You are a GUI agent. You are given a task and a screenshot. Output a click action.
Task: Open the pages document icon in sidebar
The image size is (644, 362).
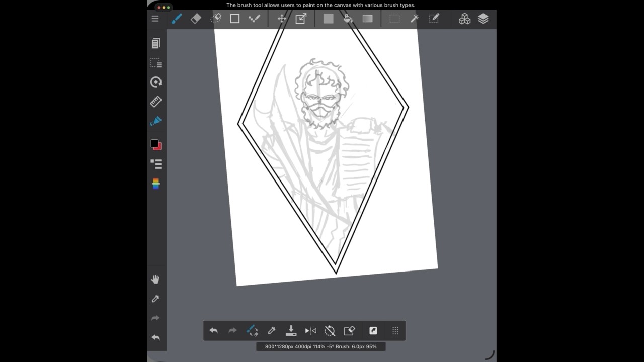coord(156,43)
